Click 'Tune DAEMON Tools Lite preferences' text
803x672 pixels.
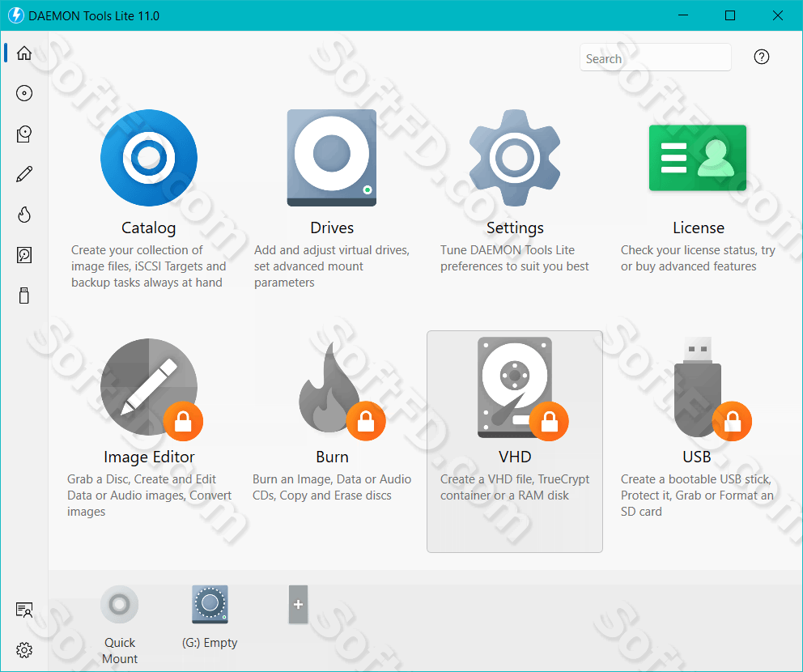point(514,258)
